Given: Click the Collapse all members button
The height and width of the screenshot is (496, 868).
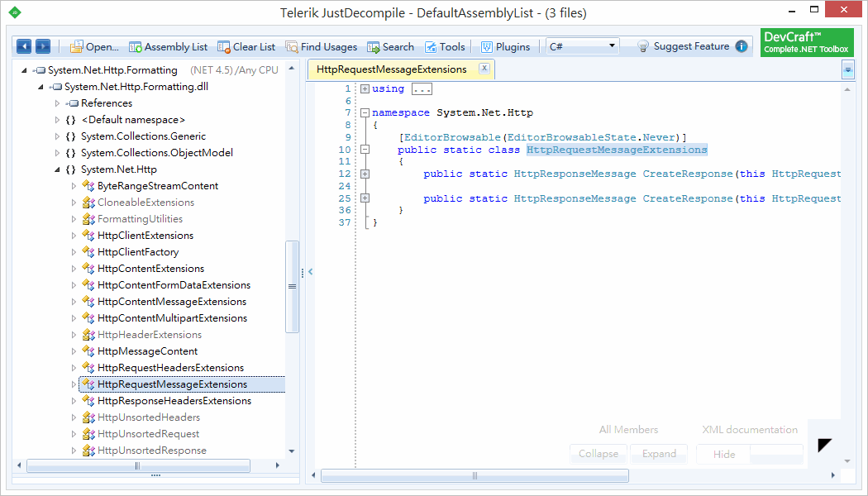Looking at the screenshot, I should [x=599, y=454].
